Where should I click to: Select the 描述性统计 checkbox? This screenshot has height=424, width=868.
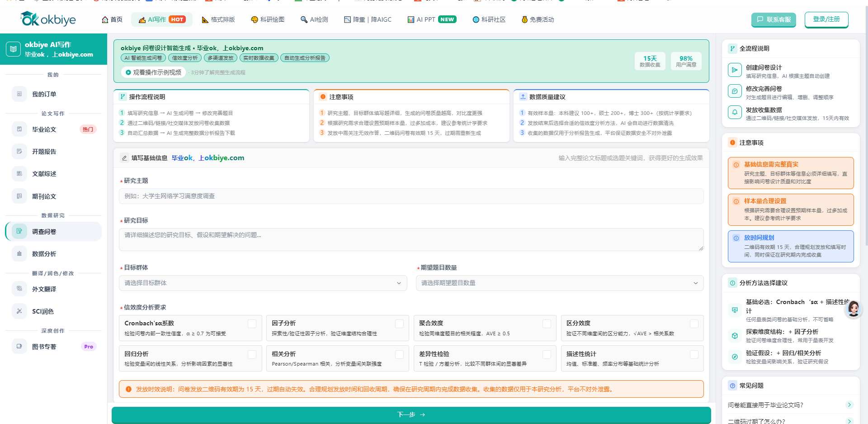click(x=694, y=354)
